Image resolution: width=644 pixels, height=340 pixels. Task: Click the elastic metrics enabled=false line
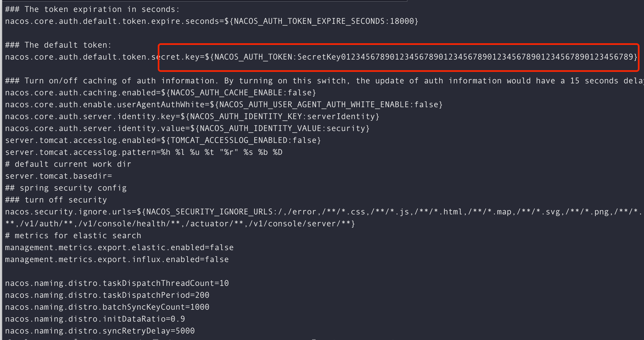point(119,247)
